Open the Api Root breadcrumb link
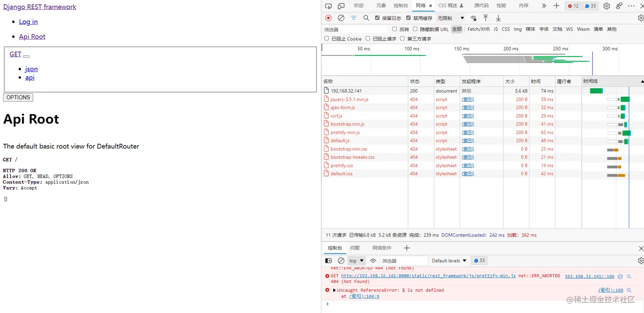The image size is (644, 313). click(32, 37)
